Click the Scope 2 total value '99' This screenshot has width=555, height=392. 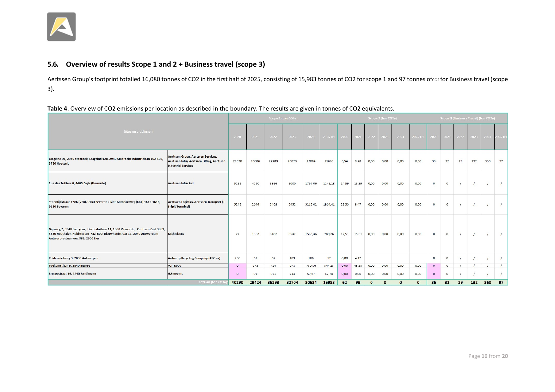point(358,282)
